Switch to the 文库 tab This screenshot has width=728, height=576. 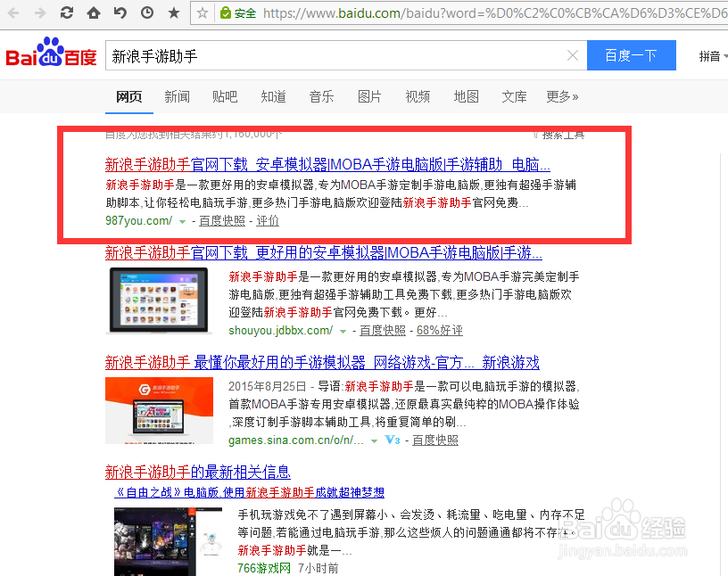(x=515, y=96)
